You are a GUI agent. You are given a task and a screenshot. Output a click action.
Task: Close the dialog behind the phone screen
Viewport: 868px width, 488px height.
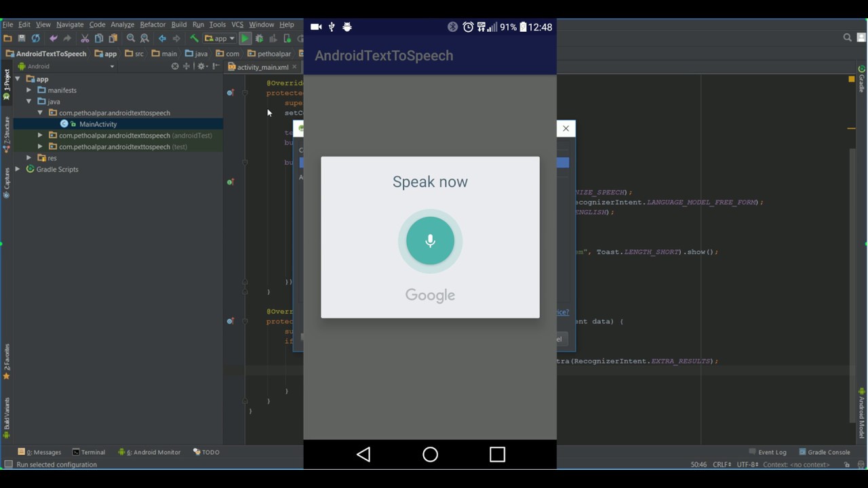[x=566, y=129]
